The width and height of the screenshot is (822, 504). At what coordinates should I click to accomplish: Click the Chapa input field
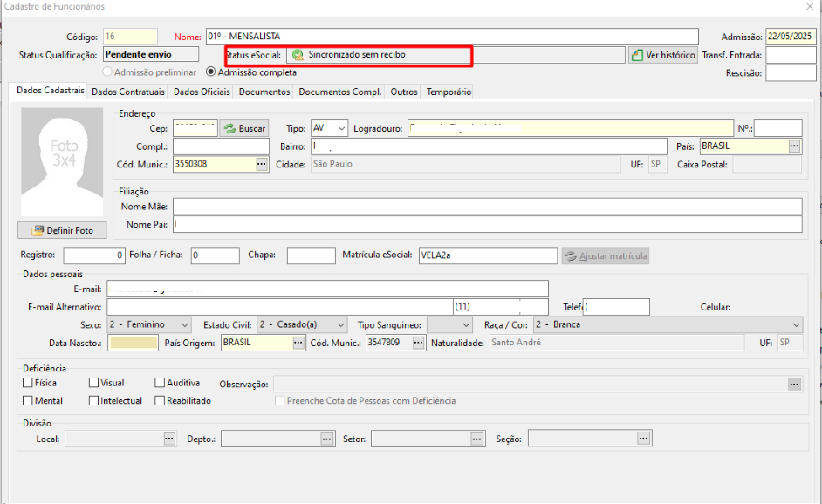[312, 255]
